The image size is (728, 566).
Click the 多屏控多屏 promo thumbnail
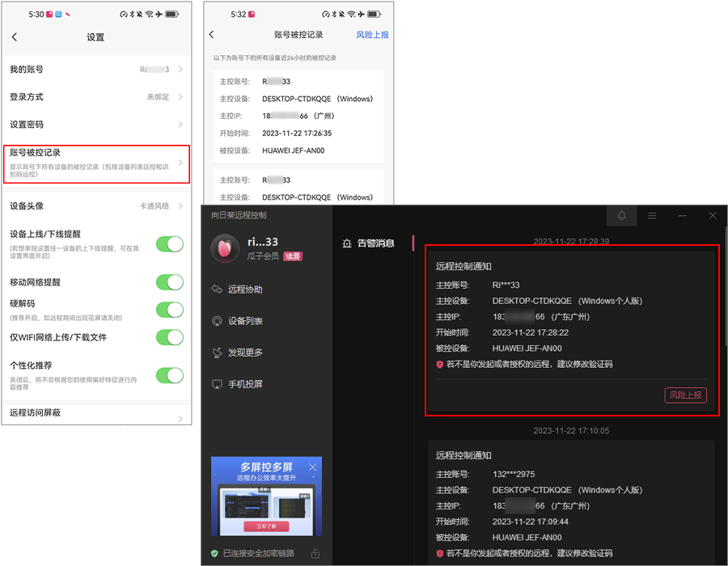click(266, 496)
